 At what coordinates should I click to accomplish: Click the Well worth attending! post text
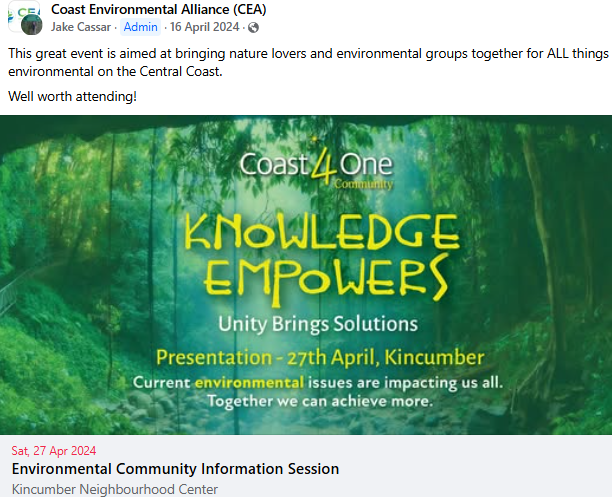pos(72,96)
